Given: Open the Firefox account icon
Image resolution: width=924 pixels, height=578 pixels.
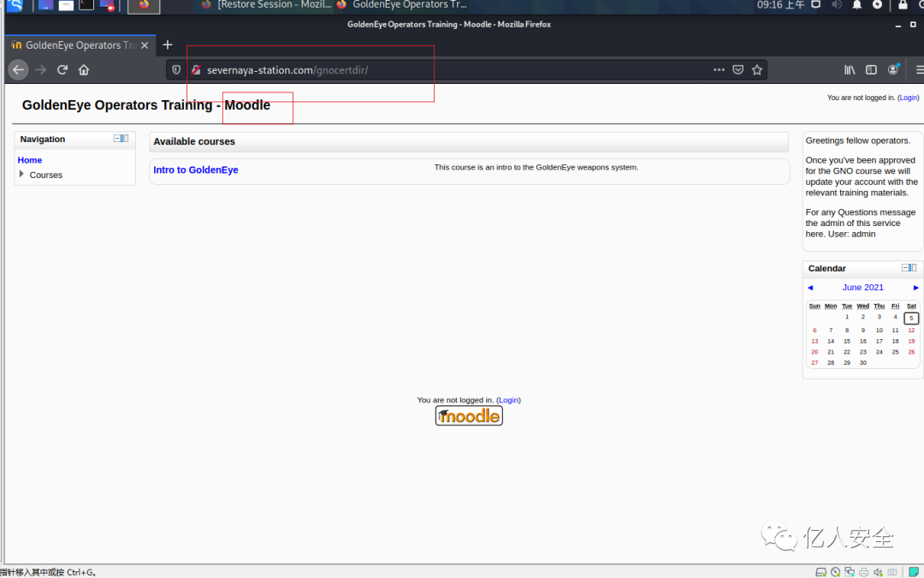Looking at the screenshot, I should 893,69.
